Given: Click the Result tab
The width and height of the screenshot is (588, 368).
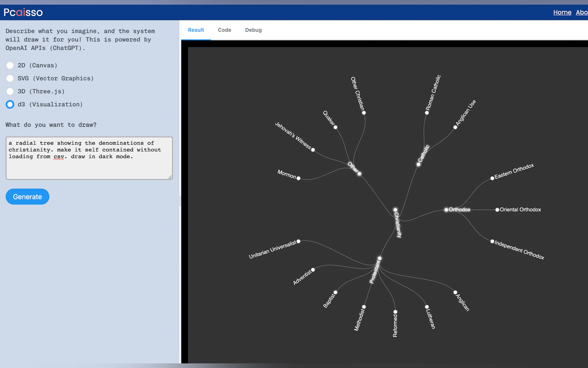Looking at the screenshot, I should click(x=196, y=30).
